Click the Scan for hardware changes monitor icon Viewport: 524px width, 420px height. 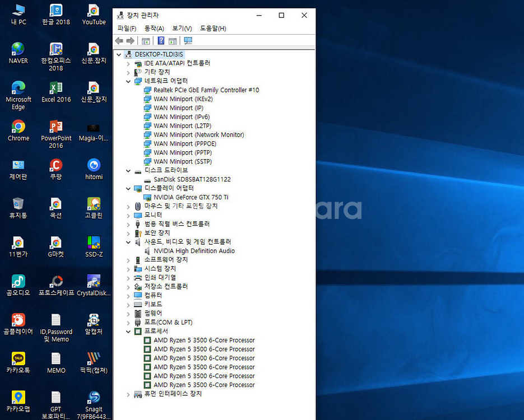pos(188,41)
